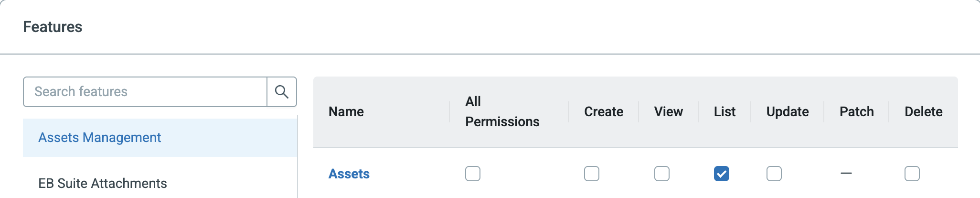Open EB Suite Attachments feature group

click(103, 183)
